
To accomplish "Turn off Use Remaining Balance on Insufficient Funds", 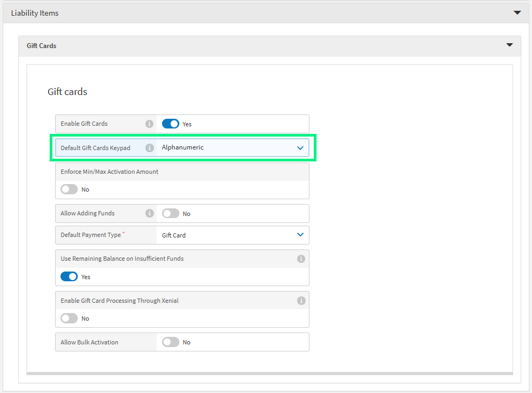I will (69, 276).
